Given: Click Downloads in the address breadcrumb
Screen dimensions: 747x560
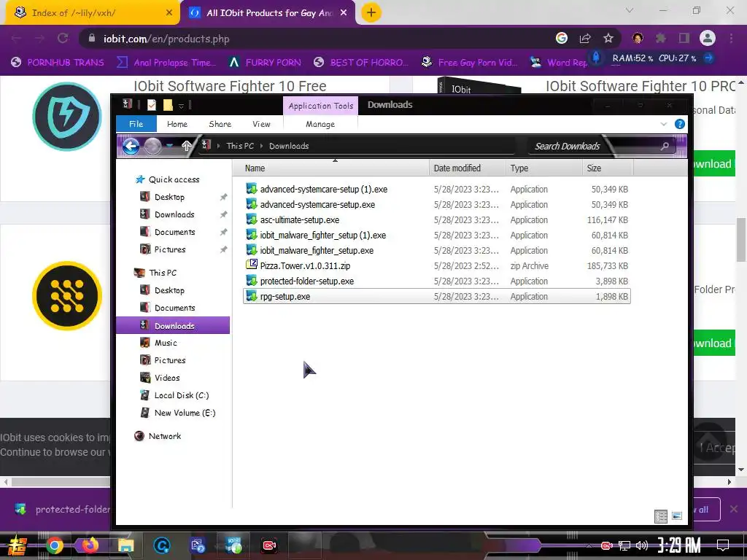Looking at the screenshot, I should (289, 146).
